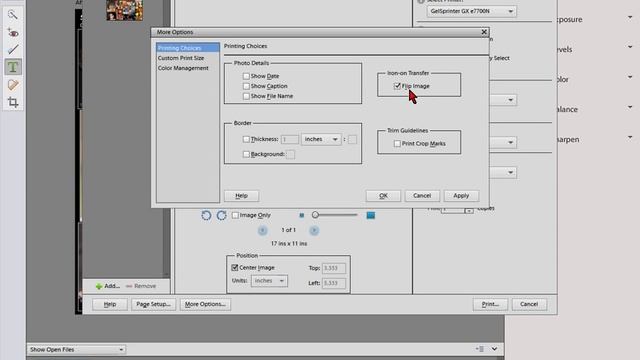Go to previous page arrow
Viewport: 640px width, 360px height.
262,231
